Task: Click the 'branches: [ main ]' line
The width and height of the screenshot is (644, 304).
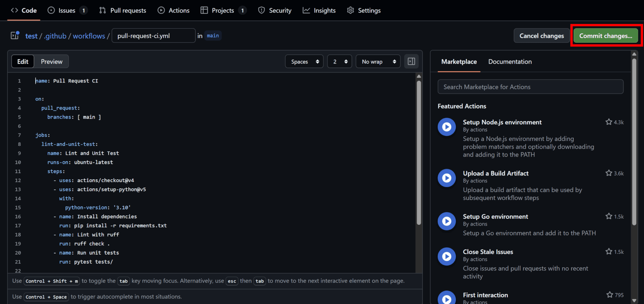Action: coord(74,117)
